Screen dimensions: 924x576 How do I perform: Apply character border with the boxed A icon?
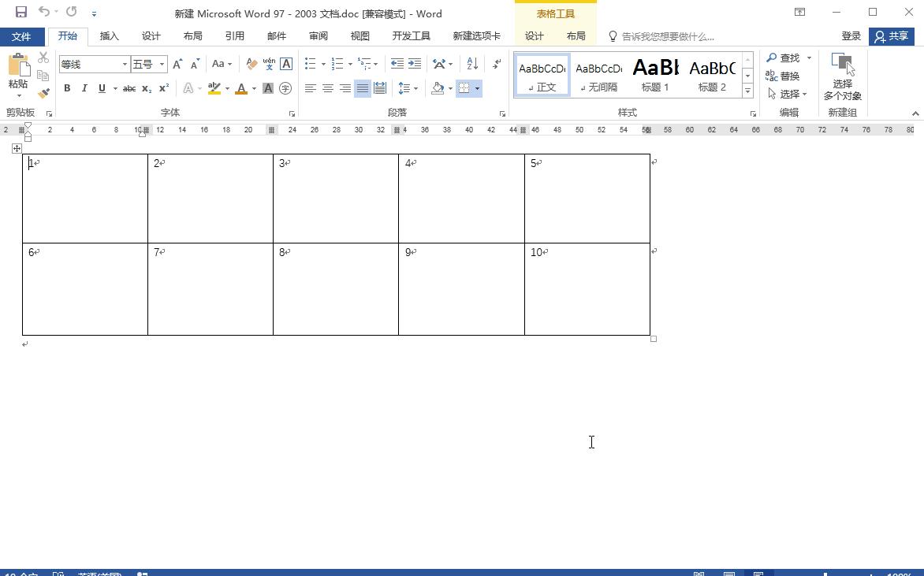(286, 64)
